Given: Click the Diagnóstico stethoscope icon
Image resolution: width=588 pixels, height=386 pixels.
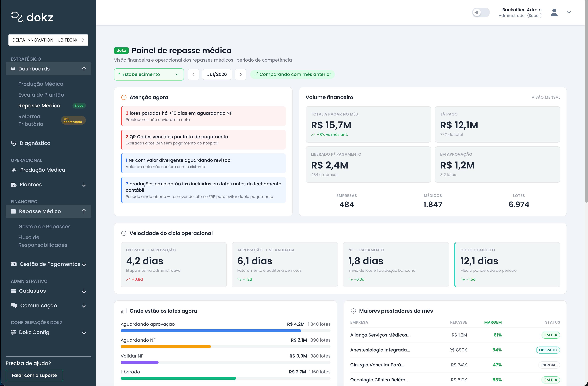Looking at the screenshot, I should [14, 143].
